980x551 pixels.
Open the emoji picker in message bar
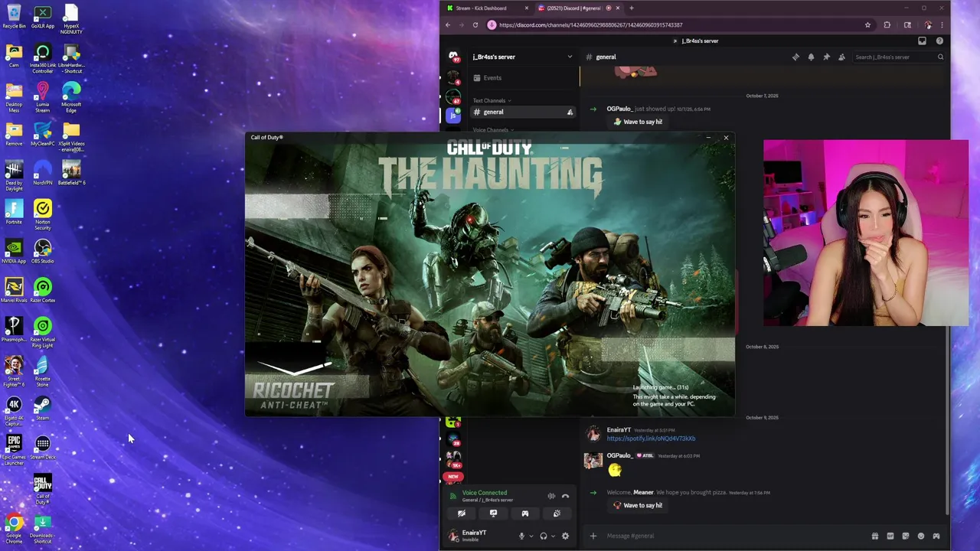(x=921, y=536)
